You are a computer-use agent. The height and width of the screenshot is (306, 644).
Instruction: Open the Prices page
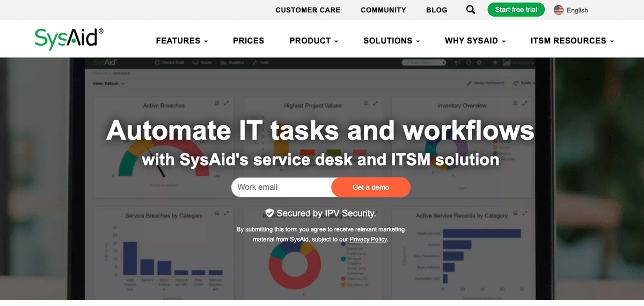coord(248,41)
